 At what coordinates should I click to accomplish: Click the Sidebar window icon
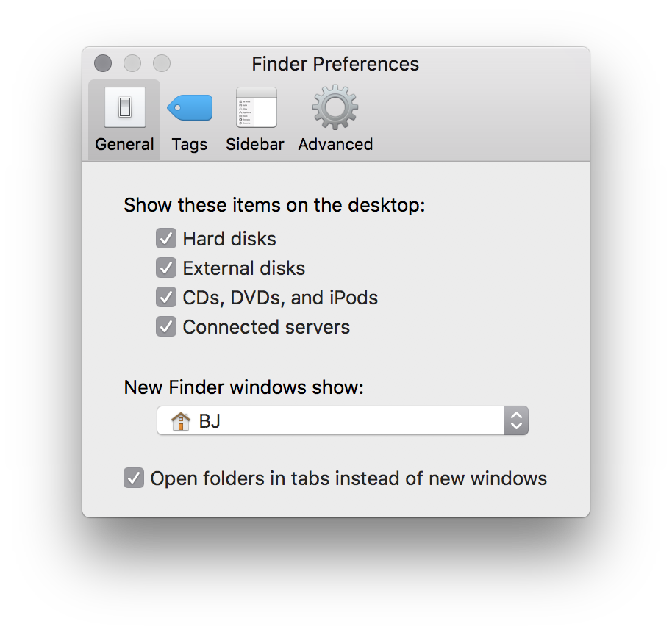257,107
